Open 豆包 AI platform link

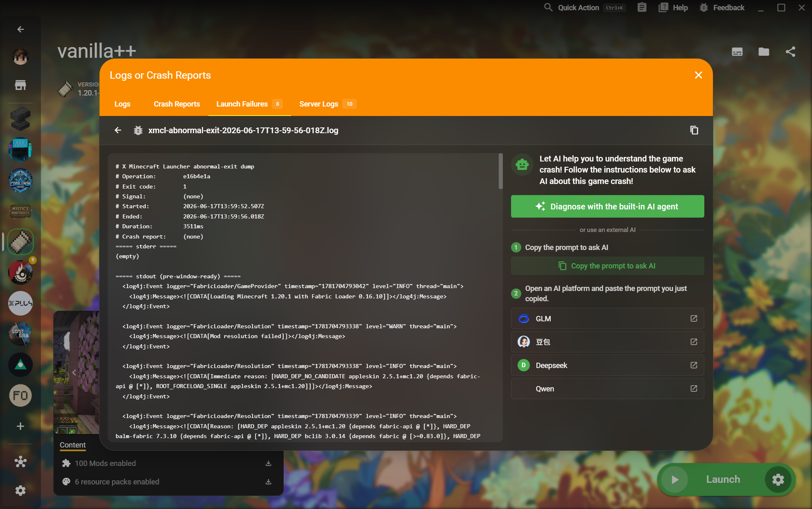pos(607,342)
